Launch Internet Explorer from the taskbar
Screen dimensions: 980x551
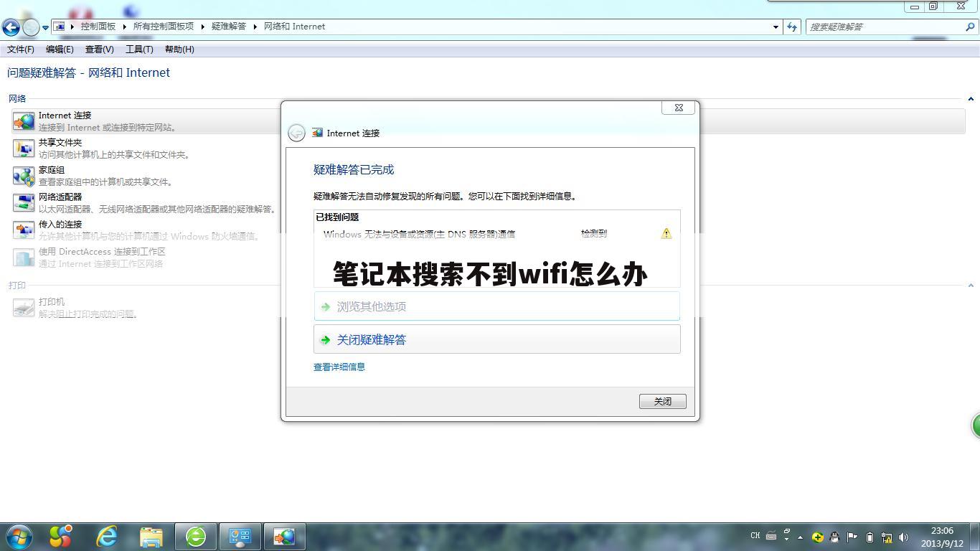point(106,536)
